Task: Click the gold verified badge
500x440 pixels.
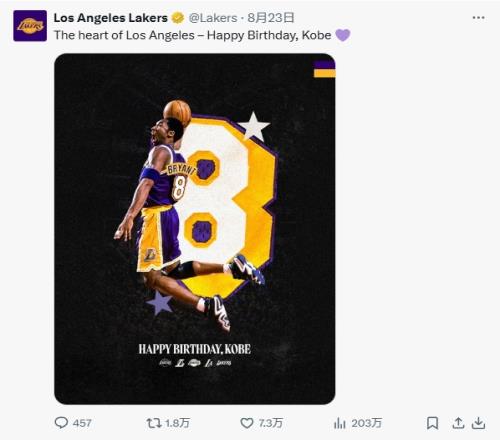Action: click(x=178, y=18)
